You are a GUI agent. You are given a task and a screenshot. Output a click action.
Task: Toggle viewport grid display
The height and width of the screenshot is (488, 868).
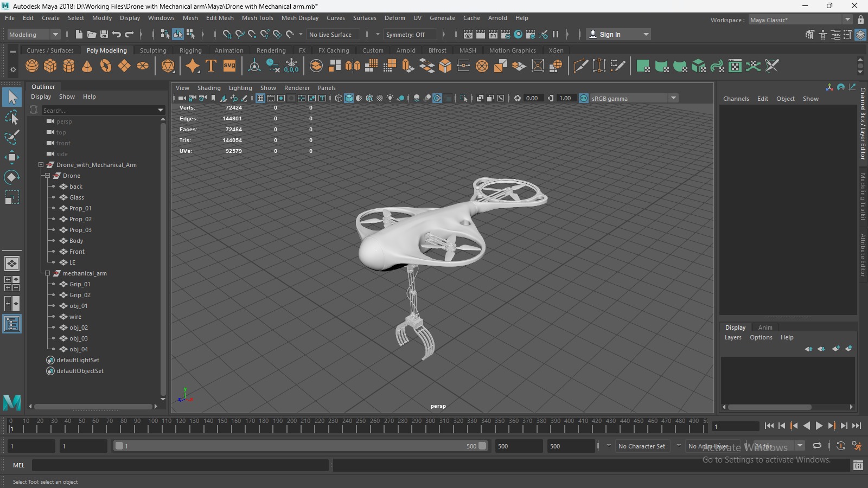(x=260, y=98)
